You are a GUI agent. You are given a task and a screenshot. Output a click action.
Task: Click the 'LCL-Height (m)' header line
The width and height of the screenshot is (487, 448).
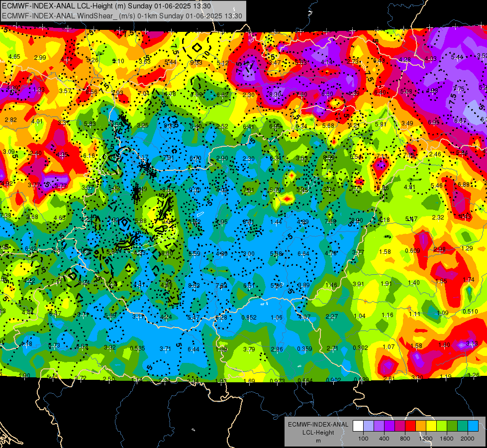coord(106,6)
